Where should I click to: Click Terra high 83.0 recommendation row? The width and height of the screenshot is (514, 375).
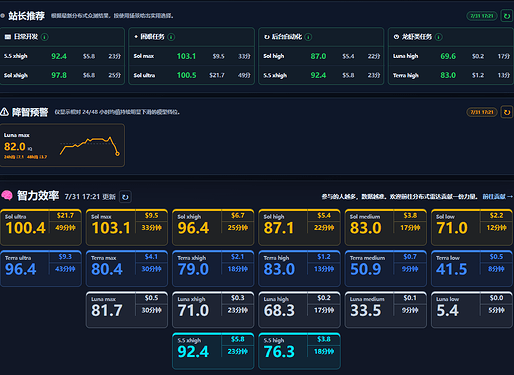tap(451, 75)
